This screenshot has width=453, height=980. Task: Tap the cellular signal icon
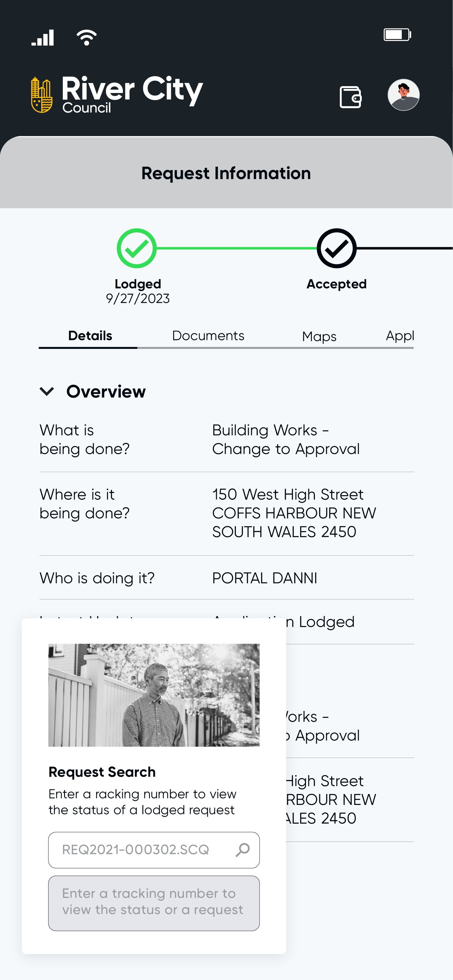pyautogui.click(x=42, y=37)
